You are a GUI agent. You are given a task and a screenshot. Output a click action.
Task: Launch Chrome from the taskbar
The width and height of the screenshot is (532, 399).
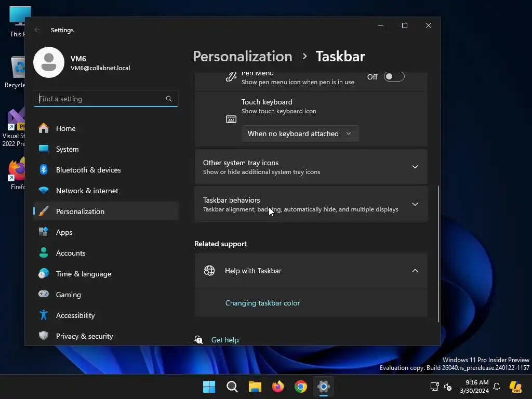point(301,387)
